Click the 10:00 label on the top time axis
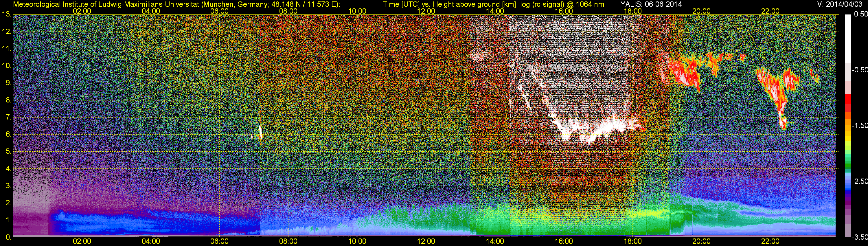The image size is (868, 246). coord(357,11)
